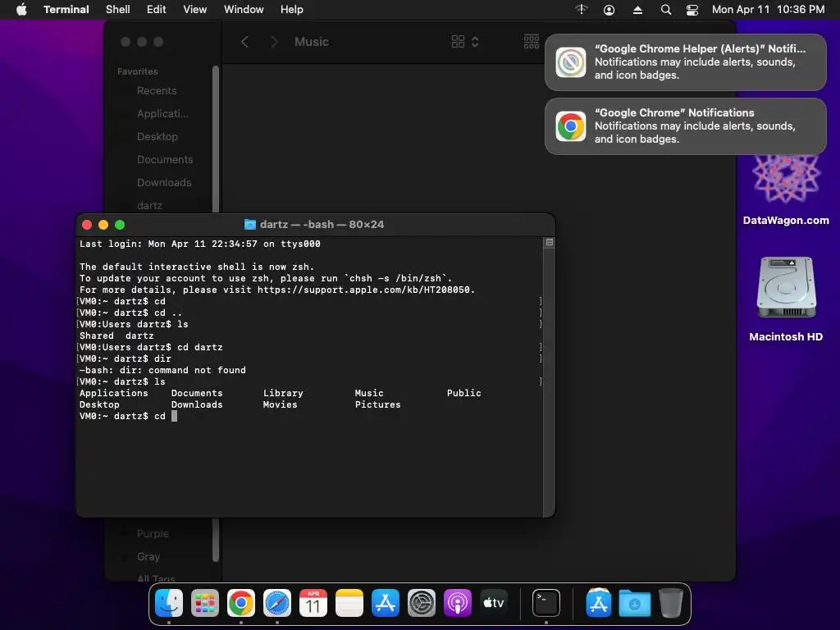Open Calendar in the Dock
840x630 pixels.
[x=313, y=603]
